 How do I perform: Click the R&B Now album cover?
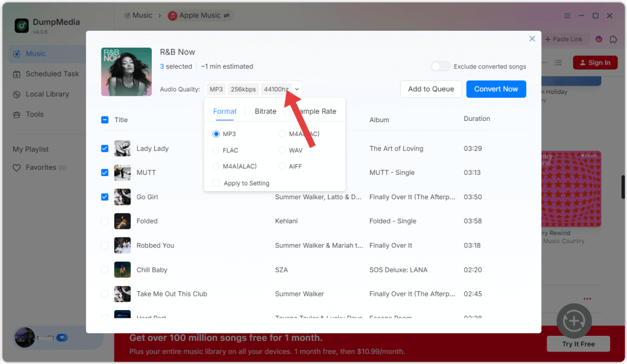coord(127,72)
